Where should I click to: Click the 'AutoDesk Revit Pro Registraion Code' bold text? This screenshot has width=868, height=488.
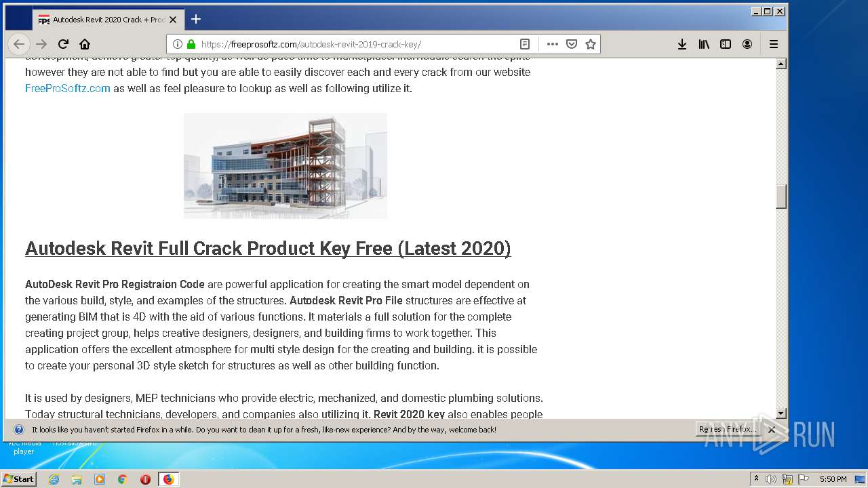point(115,284)
